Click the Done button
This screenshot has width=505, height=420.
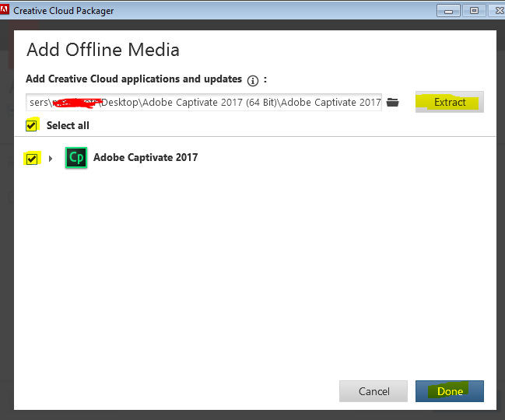(x=450, y=391)
